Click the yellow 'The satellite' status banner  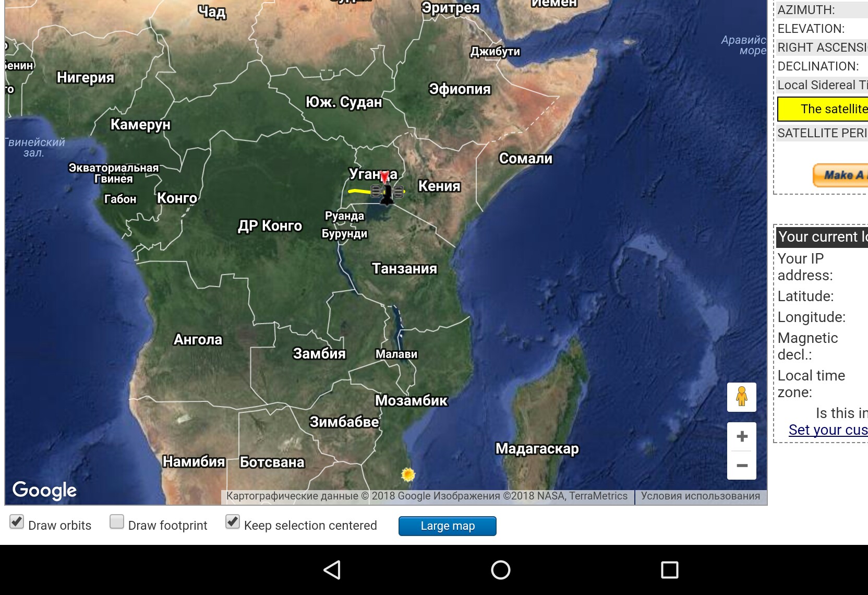(x=823, y=109)
